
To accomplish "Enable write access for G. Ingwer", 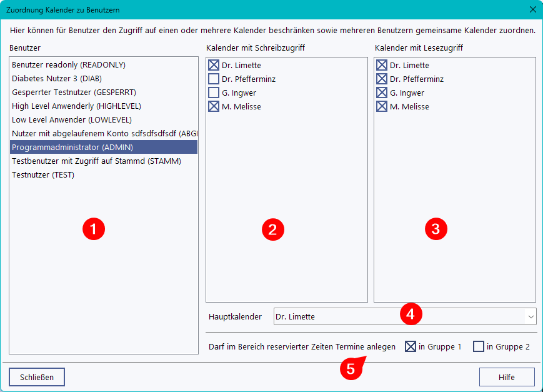I will 214,93.
